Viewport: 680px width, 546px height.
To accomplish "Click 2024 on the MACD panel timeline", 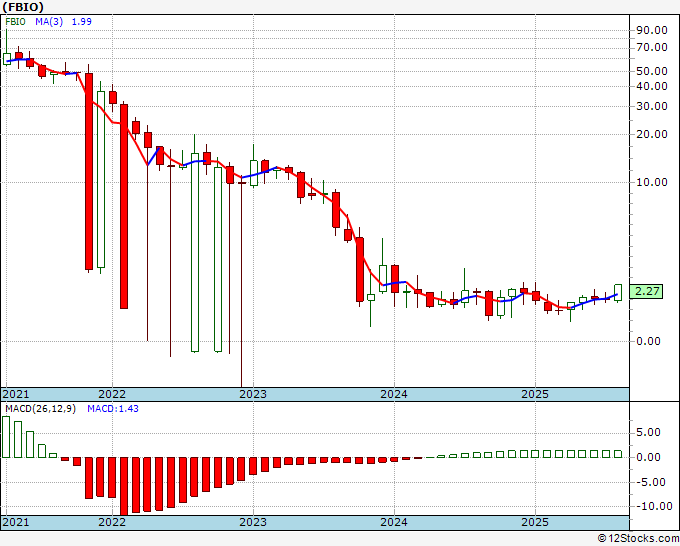I will 394,522.
